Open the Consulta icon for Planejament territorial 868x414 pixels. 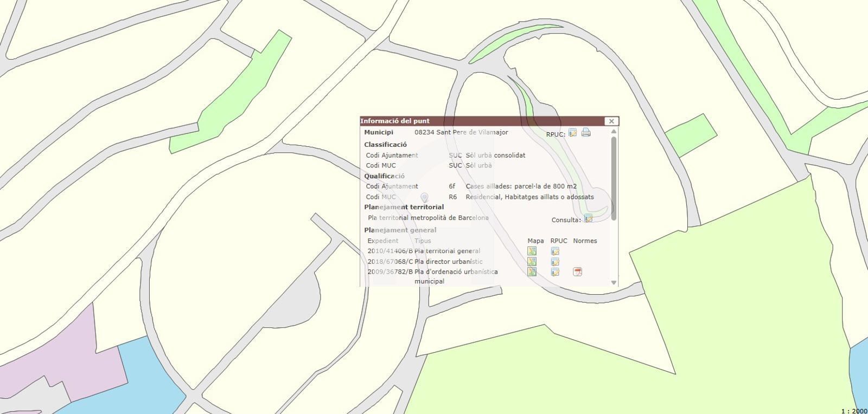click(x=588, y=218)
